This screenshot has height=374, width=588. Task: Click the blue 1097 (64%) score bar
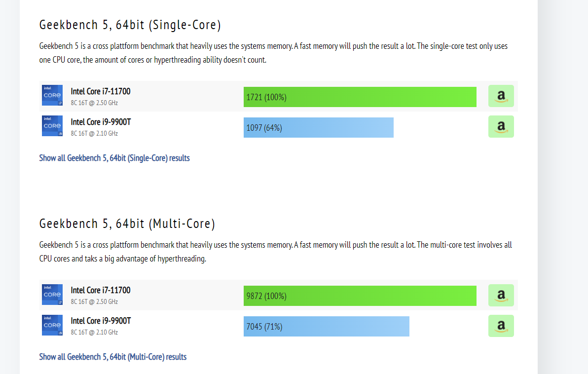319,127
